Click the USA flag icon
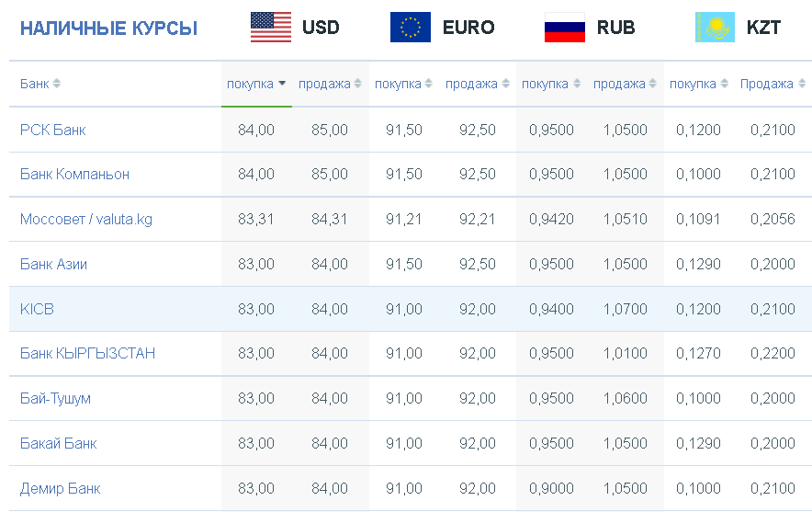 point(271,27)
